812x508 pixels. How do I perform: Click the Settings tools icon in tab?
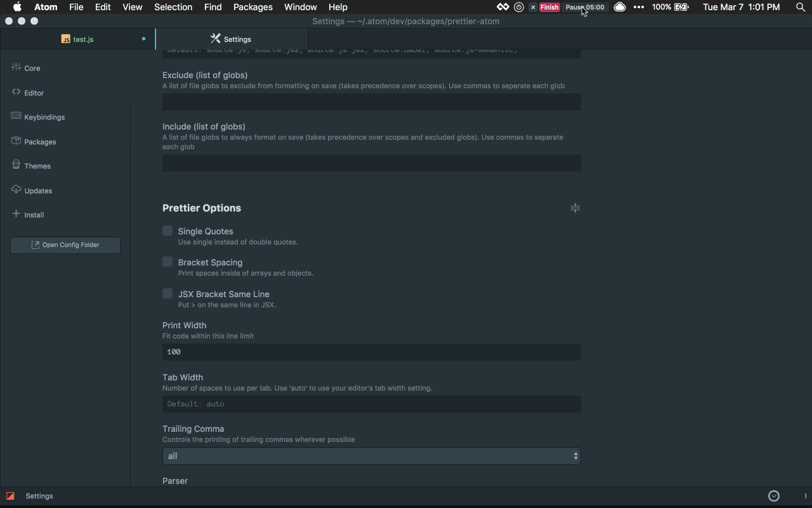coord(215,39)
